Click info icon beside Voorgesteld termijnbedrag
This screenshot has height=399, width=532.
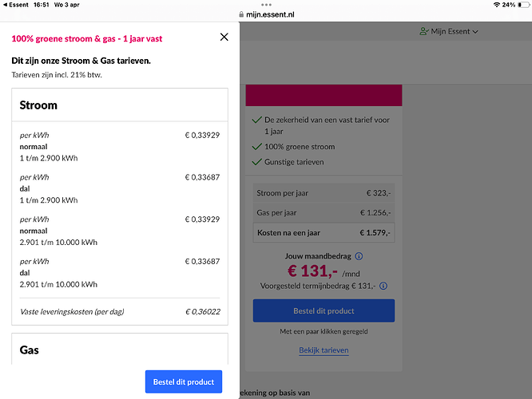pyautogui.click(x=383, y=286)
